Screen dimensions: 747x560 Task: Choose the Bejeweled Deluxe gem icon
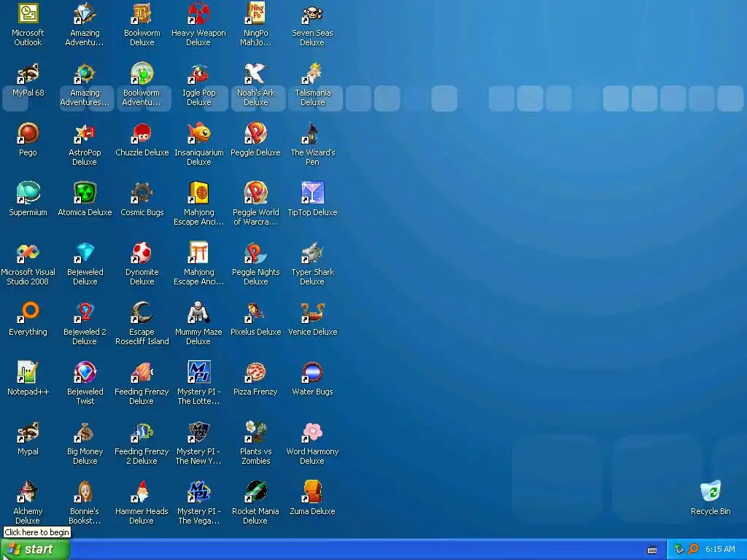(x=85, y=252)
